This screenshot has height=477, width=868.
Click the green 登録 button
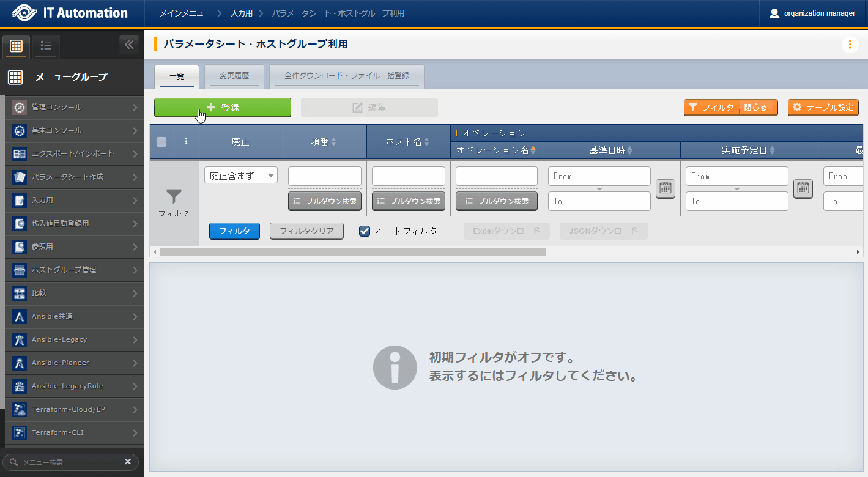[x=223, y=108]
